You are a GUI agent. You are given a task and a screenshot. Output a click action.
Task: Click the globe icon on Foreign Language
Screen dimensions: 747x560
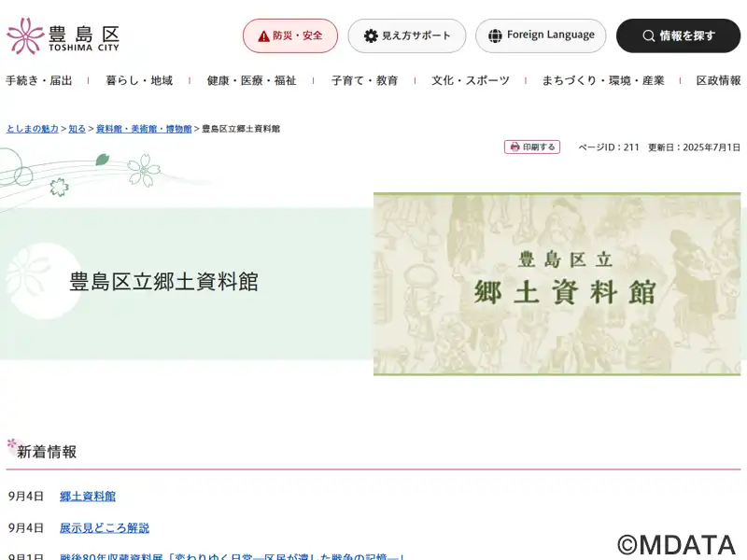495,35
